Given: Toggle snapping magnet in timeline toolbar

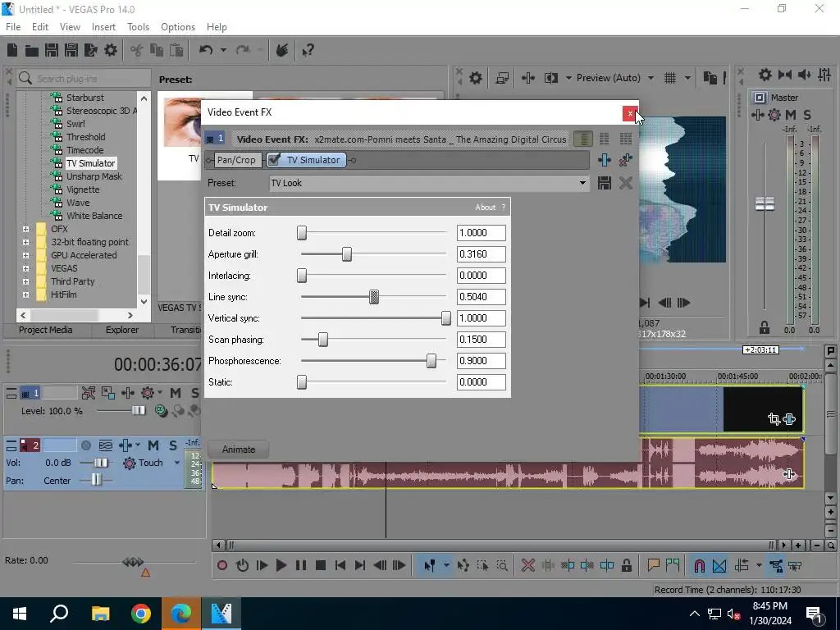Looking at the screenshot, I should pyautogui.click(x=699, y=565).
